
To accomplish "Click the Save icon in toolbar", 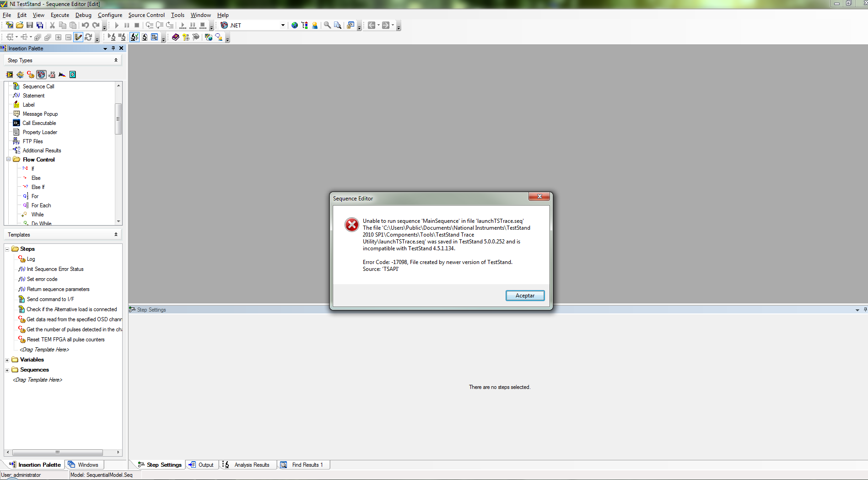I will pos(30,25).
